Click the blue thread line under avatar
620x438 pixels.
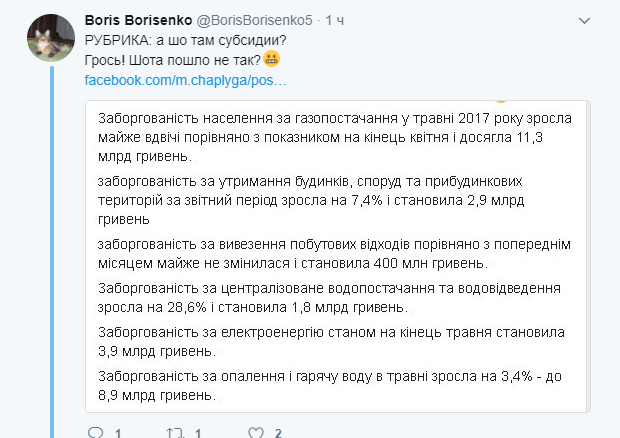[52, 252]
